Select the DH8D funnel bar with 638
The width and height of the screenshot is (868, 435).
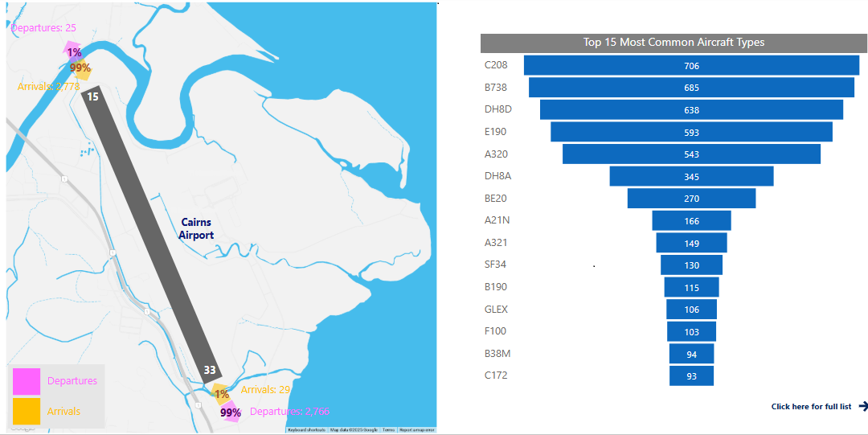(691, 110)
